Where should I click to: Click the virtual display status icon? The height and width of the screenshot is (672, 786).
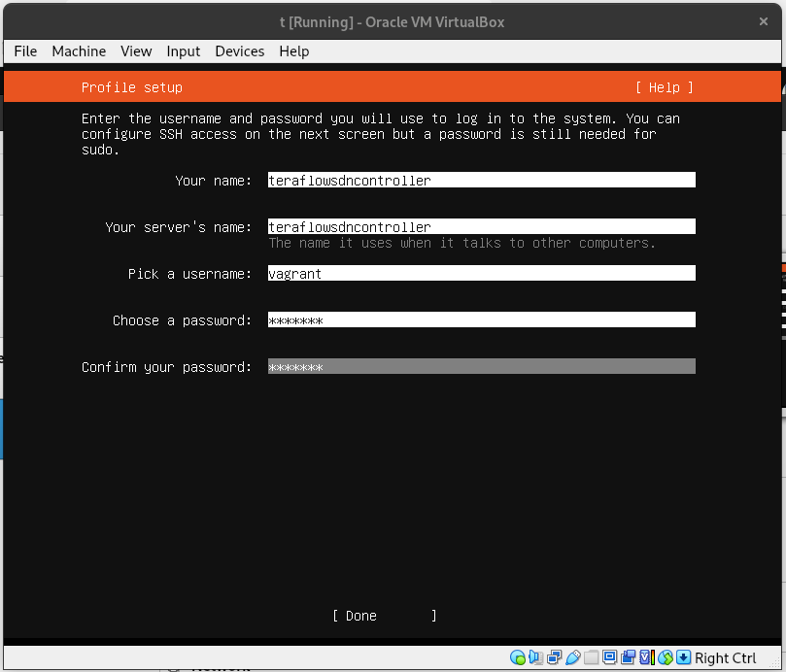tap(609, 657)
